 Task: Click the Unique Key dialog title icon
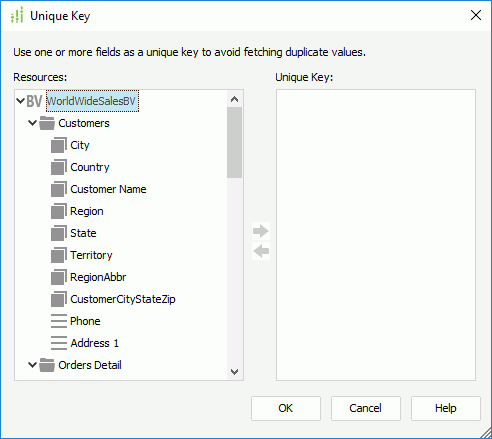[x=17, y=15]
